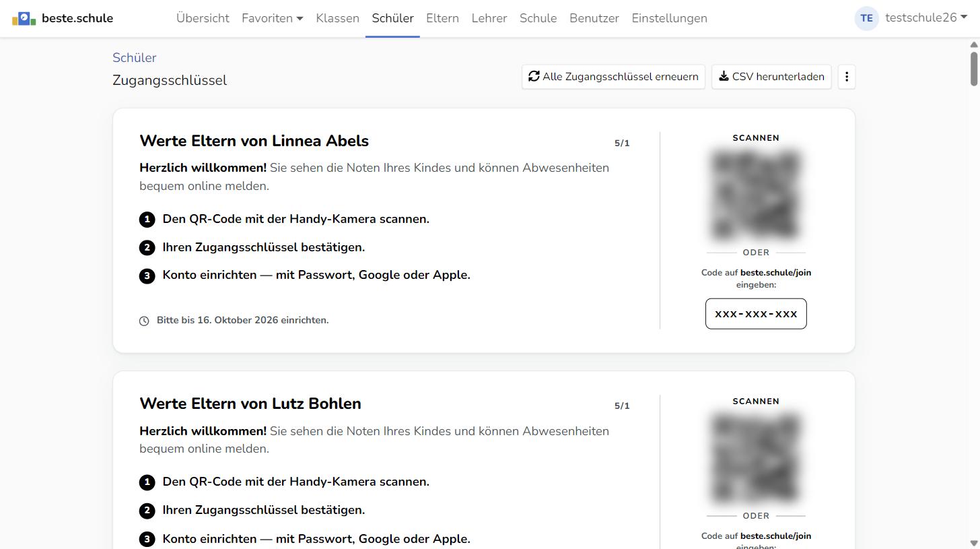Click the vertical scrollbar thumb

click(973, 69)
